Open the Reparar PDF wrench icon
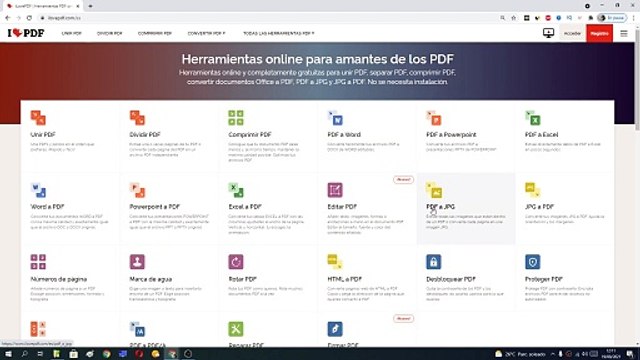Image resolution: width=640 pixels, height=360 pixels. pos(236,329)
